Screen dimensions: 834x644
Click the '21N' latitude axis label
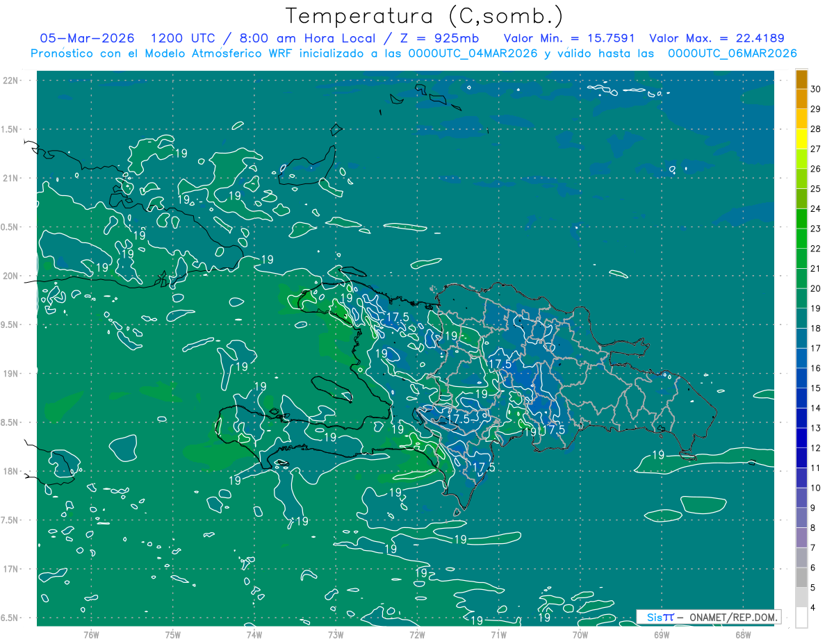(11, 178)
